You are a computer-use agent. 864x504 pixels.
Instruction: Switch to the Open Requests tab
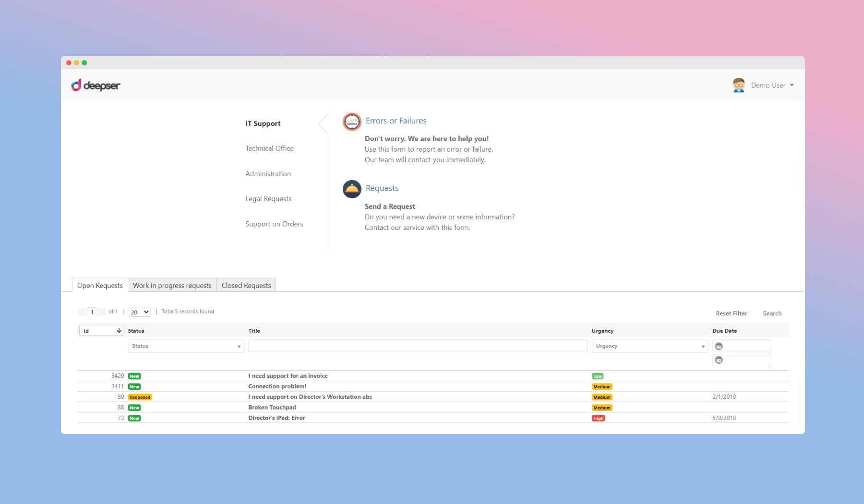[100, 285]
